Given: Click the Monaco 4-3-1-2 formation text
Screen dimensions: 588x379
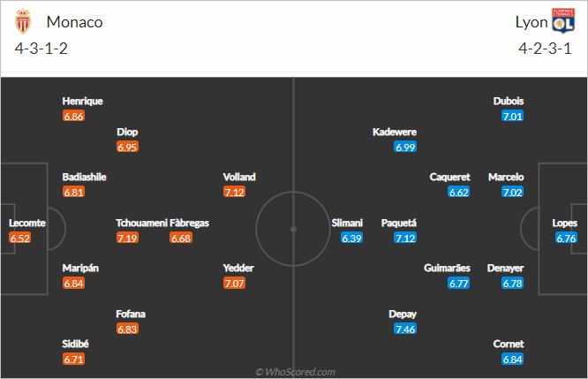Looking at the screenshot, I should click(41, 49).
